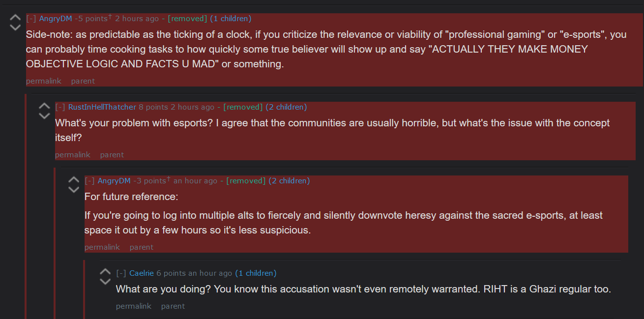Click AngryDM username on -3 points comment
The width and height of the screenshot is (644, 319).
[x=114, y=181]
